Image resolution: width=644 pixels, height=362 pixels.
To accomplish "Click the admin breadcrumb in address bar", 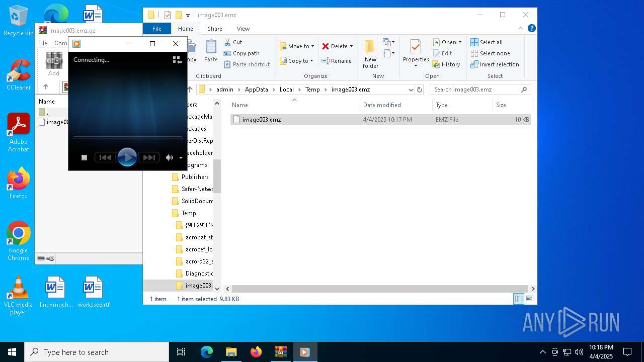I will [225, 89].
